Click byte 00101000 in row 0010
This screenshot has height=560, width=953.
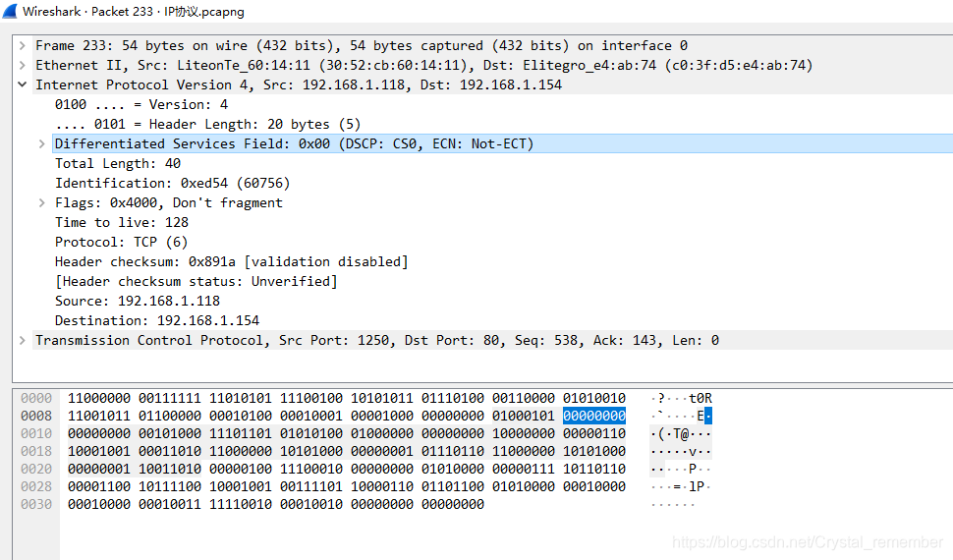(170, 433)
